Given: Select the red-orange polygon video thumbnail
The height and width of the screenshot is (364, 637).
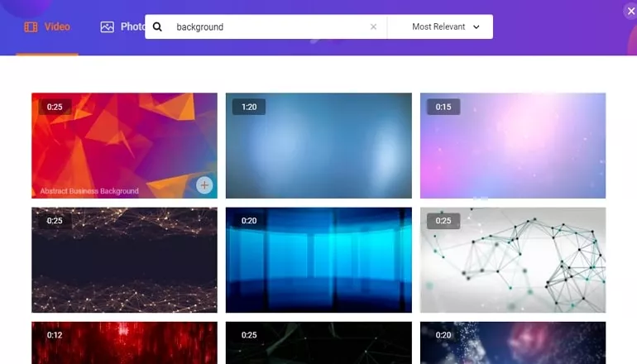Looking at the screenshot, I should point(124,146).
